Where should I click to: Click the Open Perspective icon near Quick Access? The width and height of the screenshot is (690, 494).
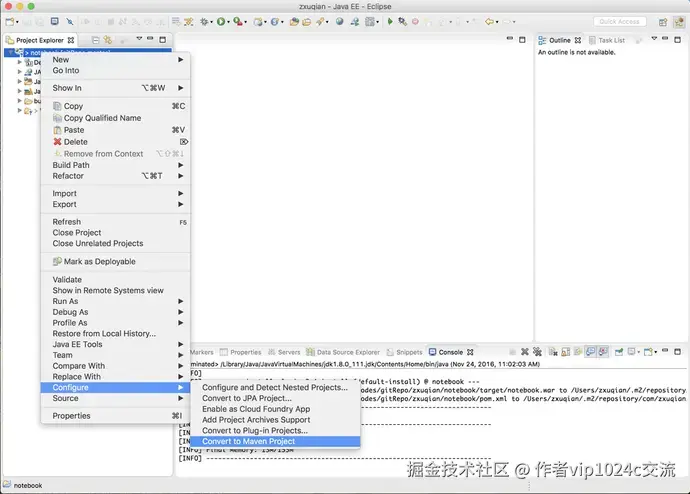tap(663, 22)
